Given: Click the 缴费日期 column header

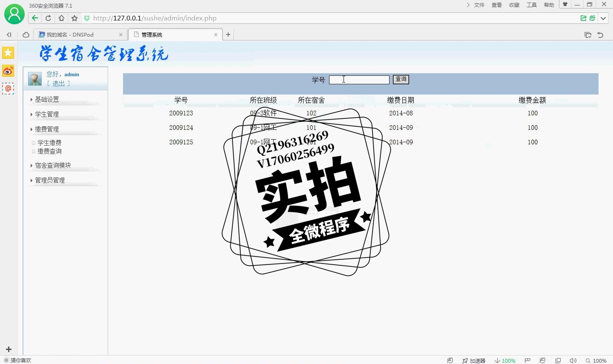Looking at the screenshot, I should [x=401, y=100].
